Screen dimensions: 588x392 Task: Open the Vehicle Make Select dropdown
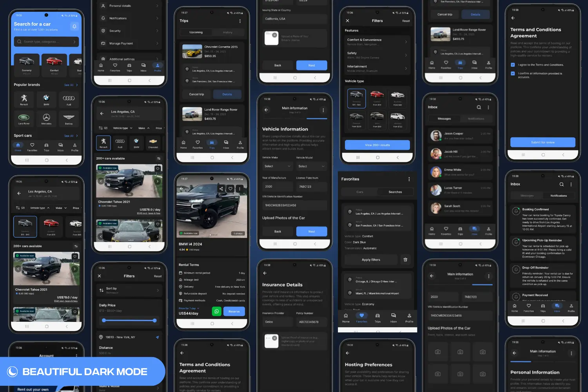tap(277, 166)
